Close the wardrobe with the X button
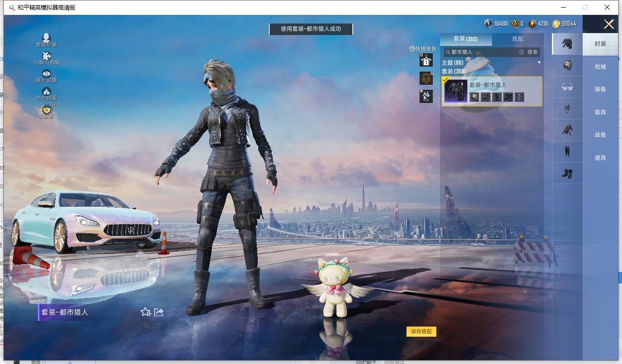The height and width of the screenshot is (364, 622). pyautogui.click(x=609, y=24)
